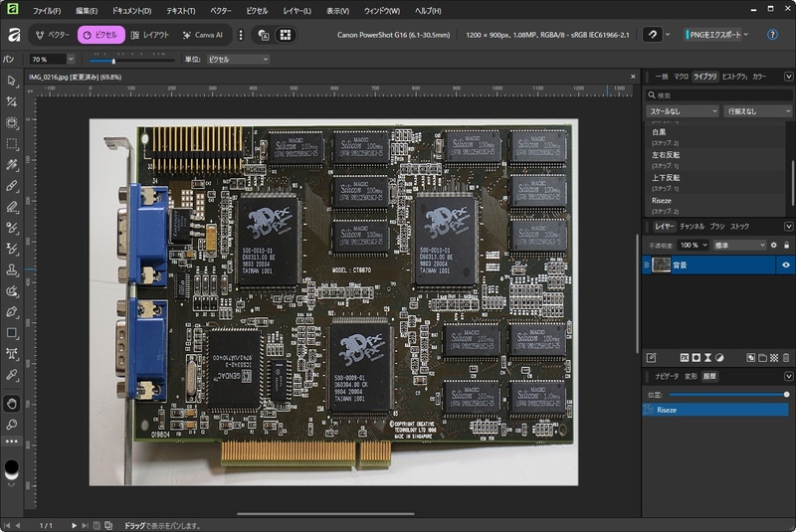Viewport: 796px width, 532px height.
Task: Expand the 標準 blend mode dropdown
Action: coord(739,245)
